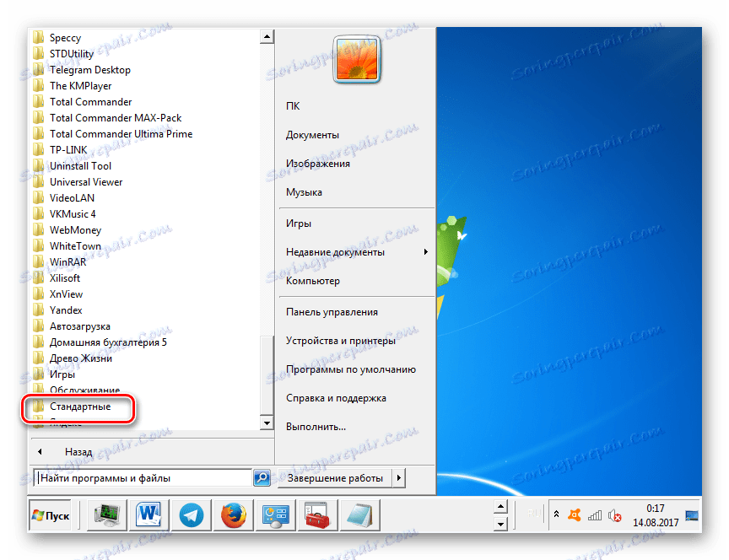Expand shutdown options arrow

coord(399,478)
